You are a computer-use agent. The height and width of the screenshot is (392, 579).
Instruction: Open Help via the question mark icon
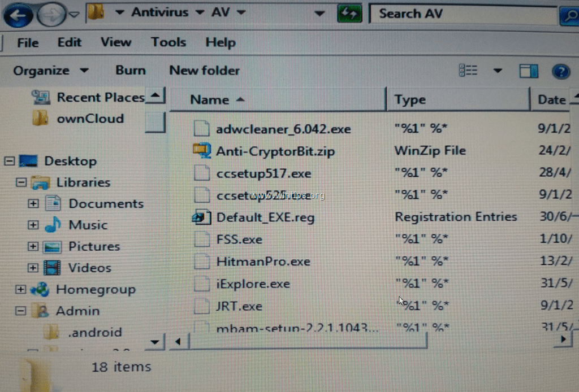(x=561, y=71)
